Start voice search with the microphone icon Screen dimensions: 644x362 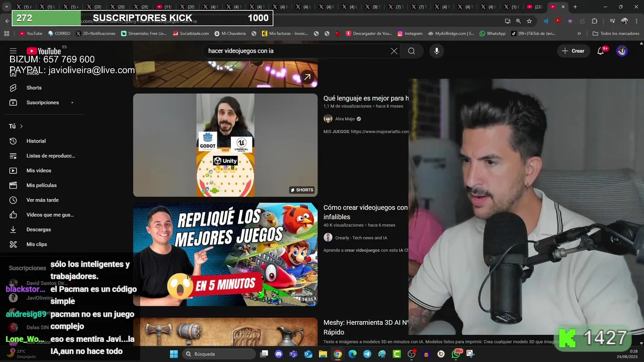tap(437, 51)
